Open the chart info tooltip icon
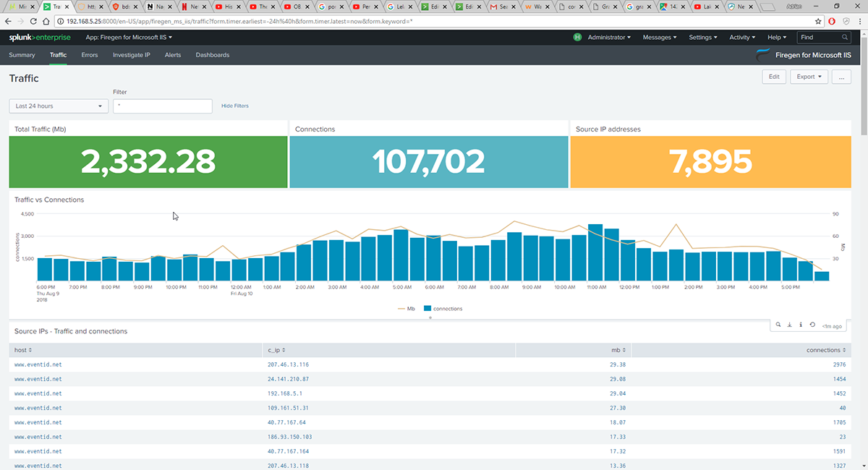Image resolution: width=868 pixels, height=470 pixels. click(x=801, y=325)
